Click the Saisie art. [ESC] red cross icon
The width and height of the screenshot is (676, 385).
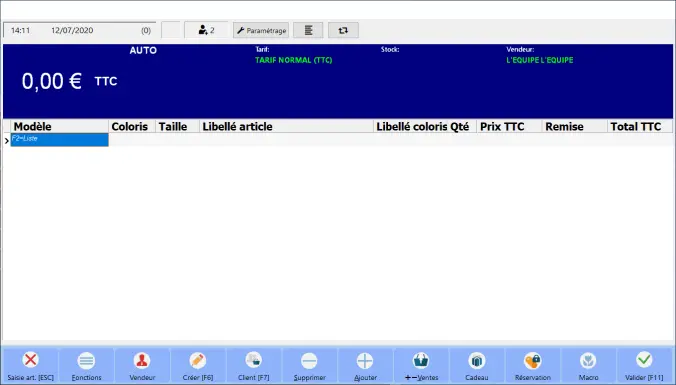pyautogui.click(x=30, y=360)
